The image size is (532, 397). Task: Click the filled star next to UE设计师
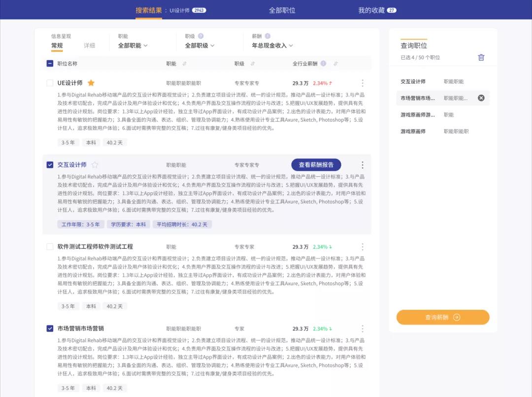(x=91, y=83)
